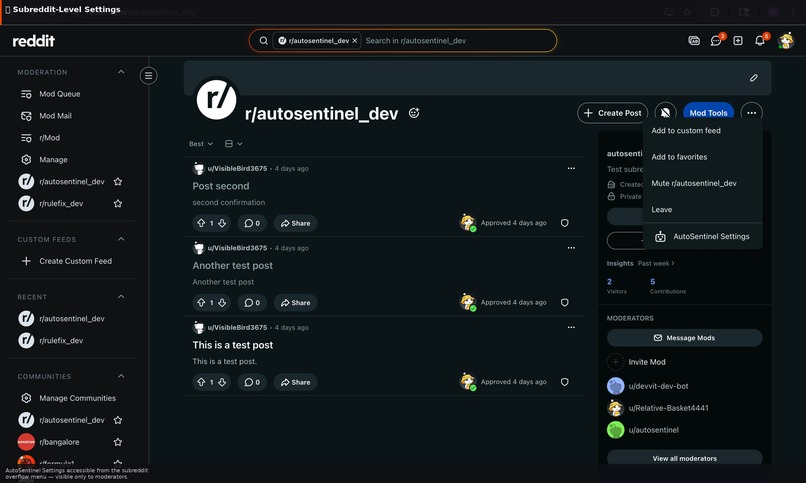Open Mod Queue in sidebar
Viewport: 806px width, 483px height.
pyautogui.click(x=59, y=94)
